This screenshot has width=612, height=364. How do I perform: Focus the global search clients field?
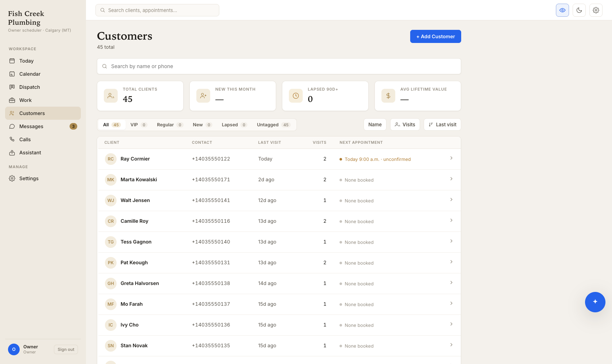pos(157,10)
